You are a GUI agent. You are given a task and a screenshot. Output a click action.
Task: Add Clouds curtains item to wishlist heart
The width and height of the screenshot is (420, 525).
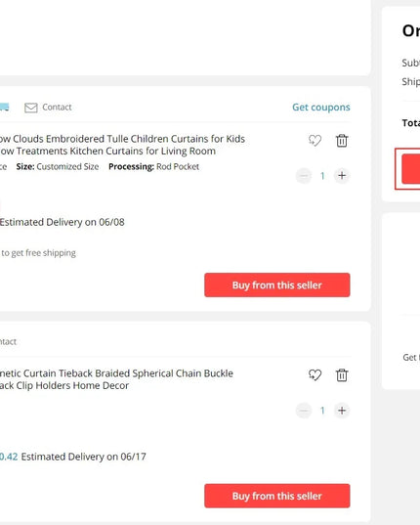tap(315, 140)
